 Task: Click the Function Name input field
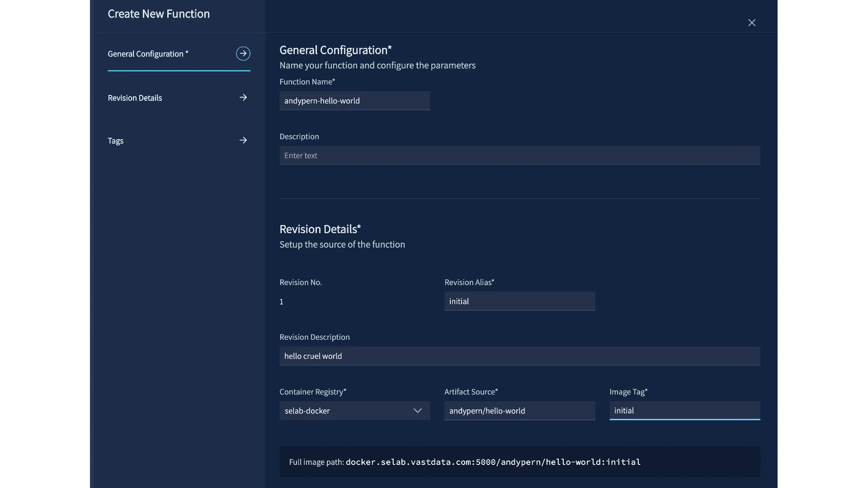click(354, 101)
